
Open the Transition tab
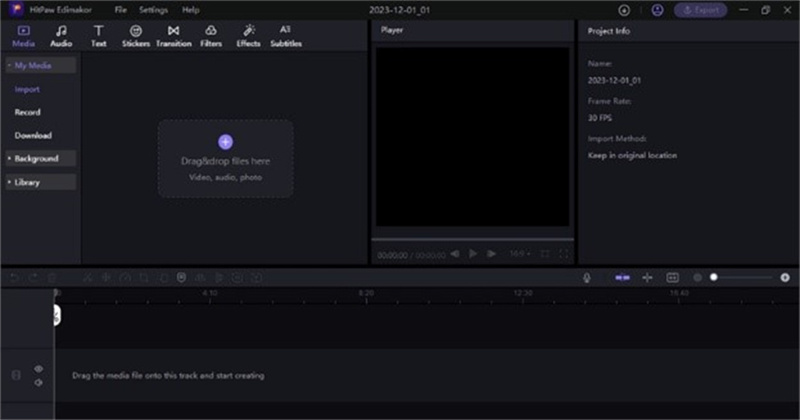click(173, 36)
